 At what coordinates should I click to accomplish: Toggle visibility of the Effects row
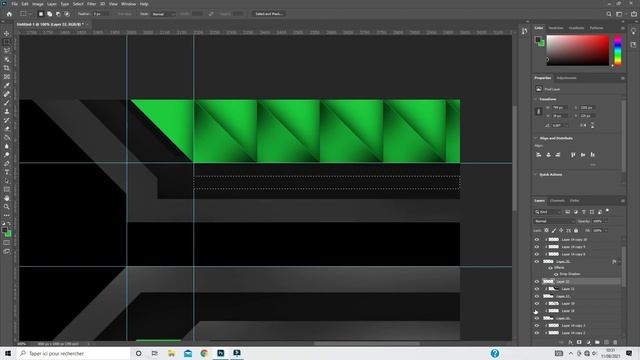550,268
